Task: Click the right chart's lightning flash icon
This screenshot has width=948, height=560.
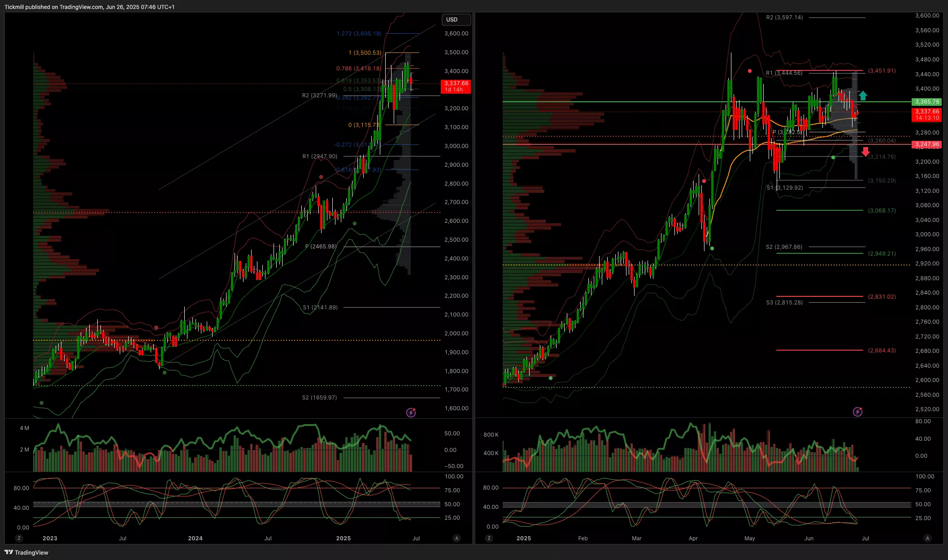Action: tap(857, 412)
